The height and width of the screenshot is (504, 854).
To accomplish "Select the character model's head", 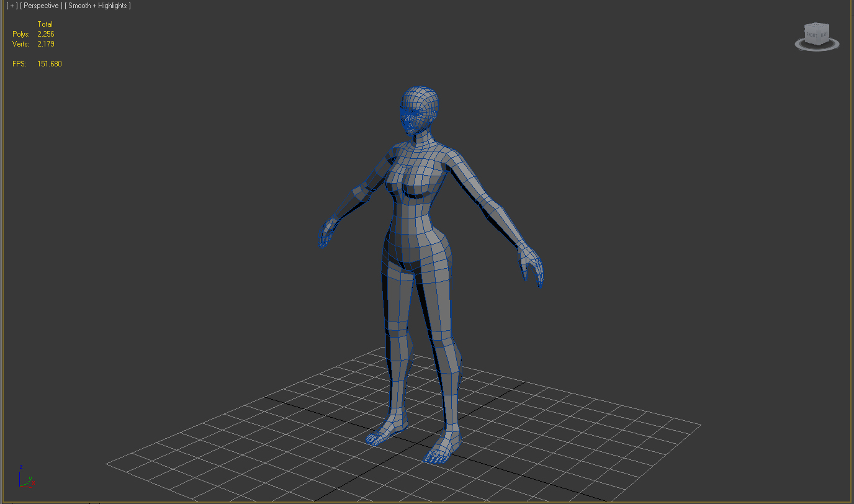I will 418,106.
